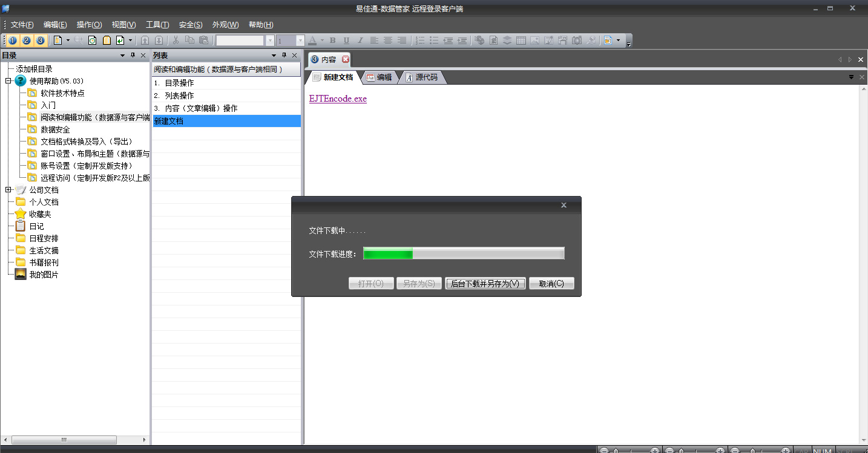Click the numbered panel 1 toggle button
This screenshot has width=868, height=453.
pyautogui.click(x=13, y=41)
